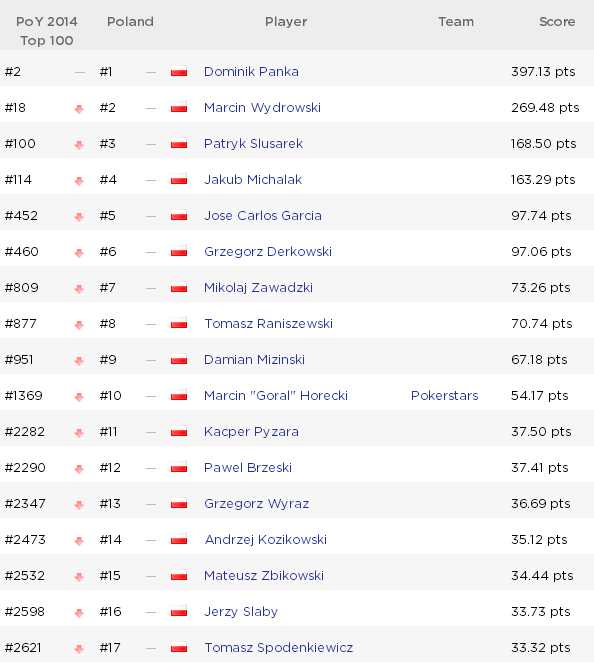Open Marcin Wydrowski's player profile
The height and width of the screenshot is (663, 594).
click(x=262, y=107)
